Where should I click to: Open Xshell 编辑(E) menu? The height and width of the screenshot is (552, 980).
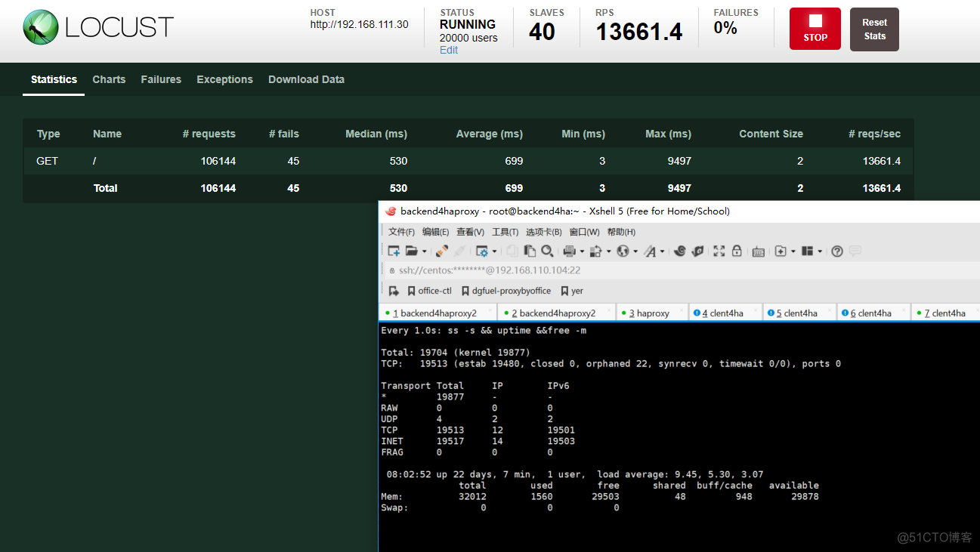point(435,232)
